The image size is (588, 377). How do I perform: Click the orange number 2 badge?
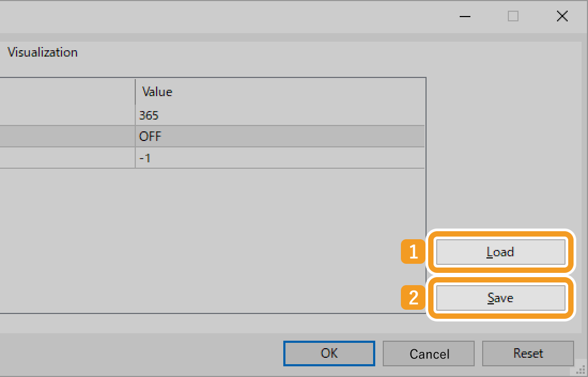[413, 299]
